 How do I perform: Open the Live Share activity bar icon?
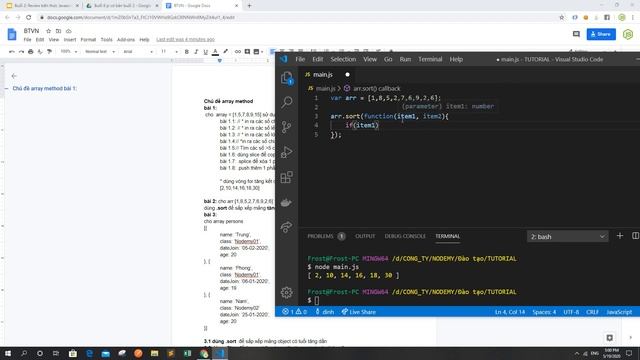[287, 227]
